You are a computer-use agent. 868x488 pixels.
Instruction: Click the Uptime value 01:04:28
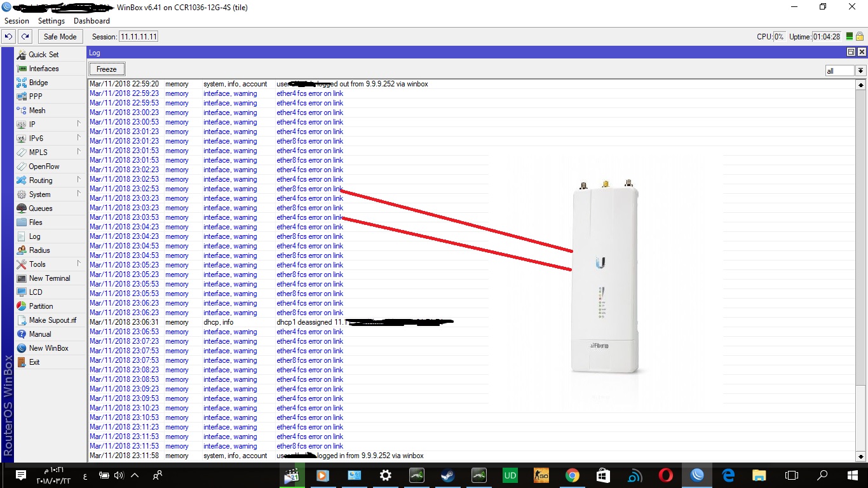827,37
